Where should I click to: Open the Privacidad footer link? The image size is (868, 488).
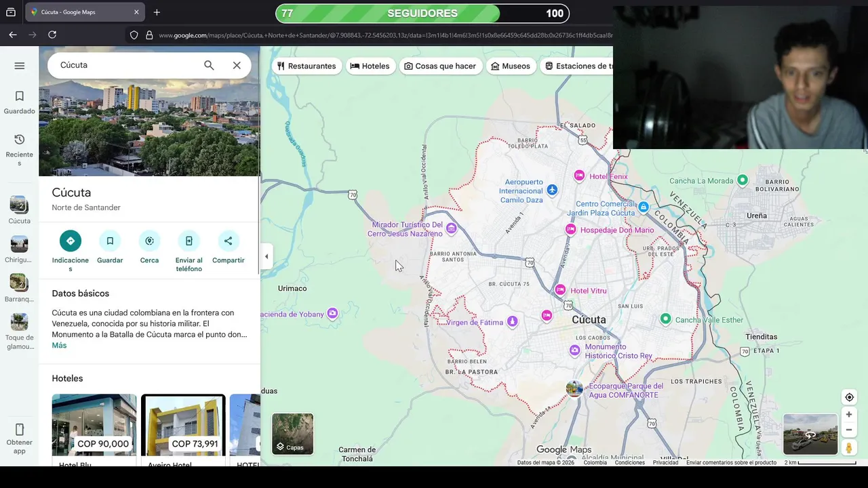pyautogui.click(x=665, y=463)
